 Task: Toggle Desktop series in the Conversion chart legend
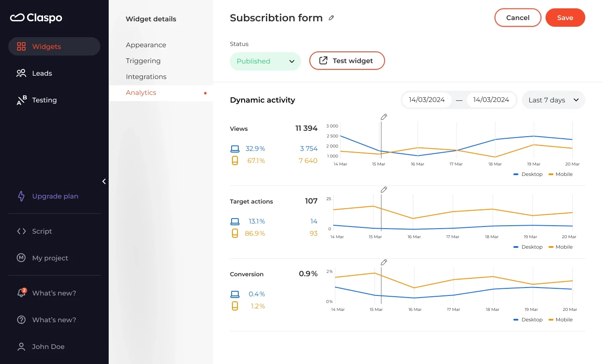pos(528,320)
